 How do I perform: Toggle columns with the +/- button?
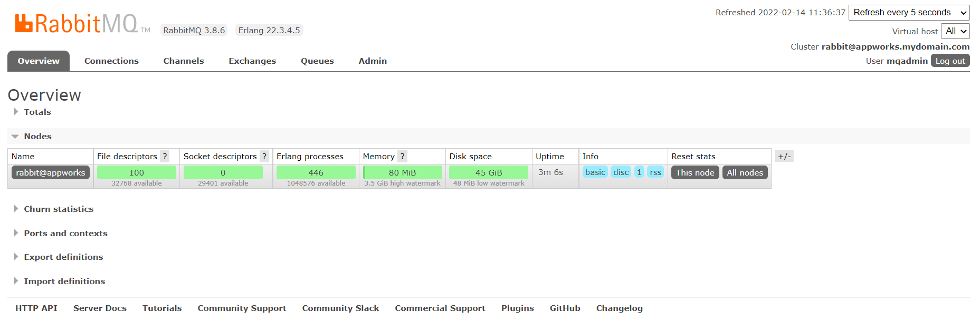tap(784, 157)
